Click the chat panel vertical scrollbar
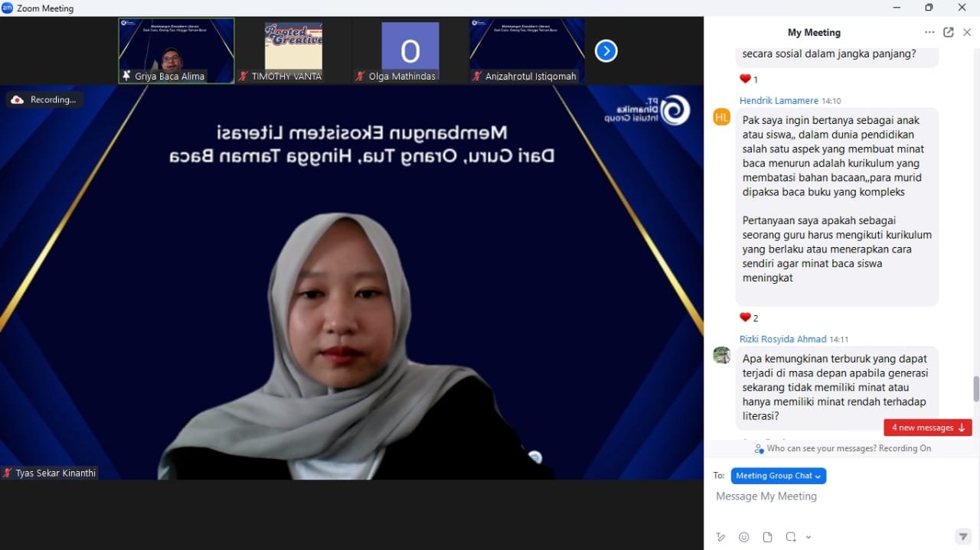Screen dimensions: 980x550 (975, 388)
